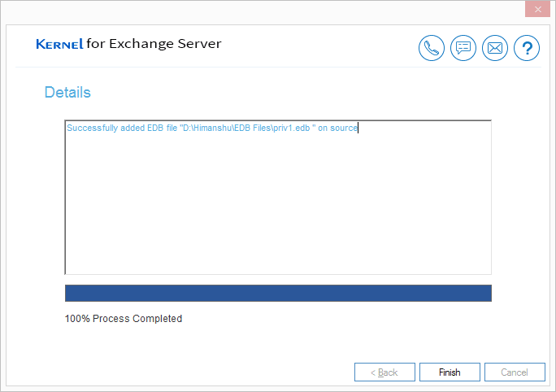Click the Back button

coord(384,372)
